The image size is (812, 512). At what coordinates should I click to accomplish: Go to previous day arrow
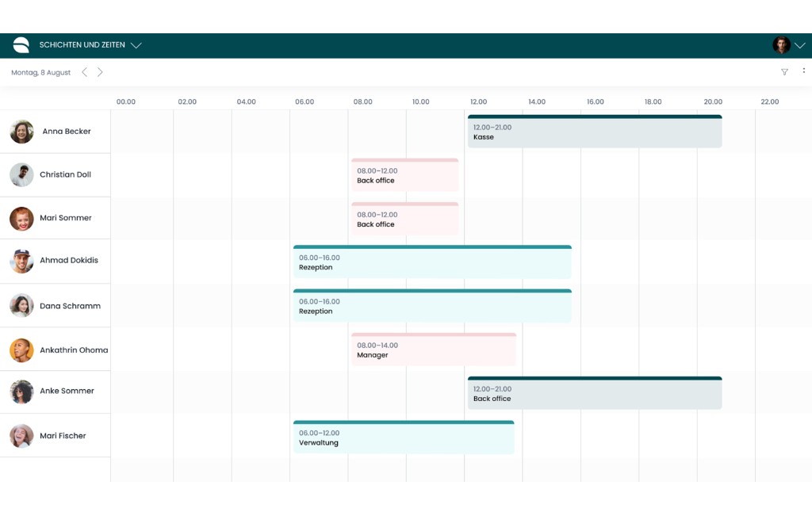click(x=84, y=72)
